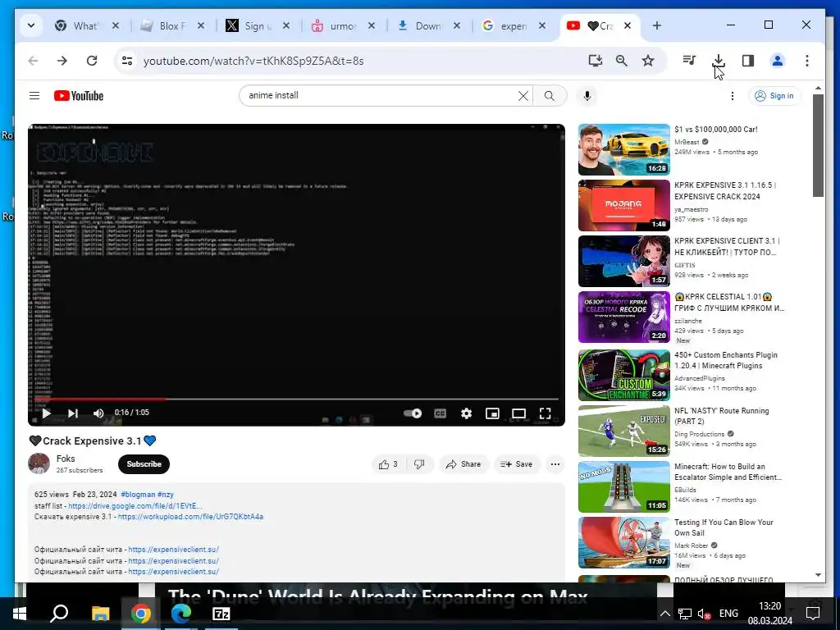
Task: Open the staff list Google Drive link
Action: click(135, 505)
